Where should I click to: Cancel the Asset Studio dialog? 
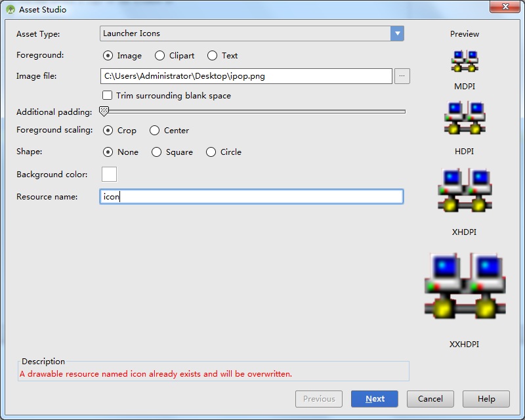point(430,399)
